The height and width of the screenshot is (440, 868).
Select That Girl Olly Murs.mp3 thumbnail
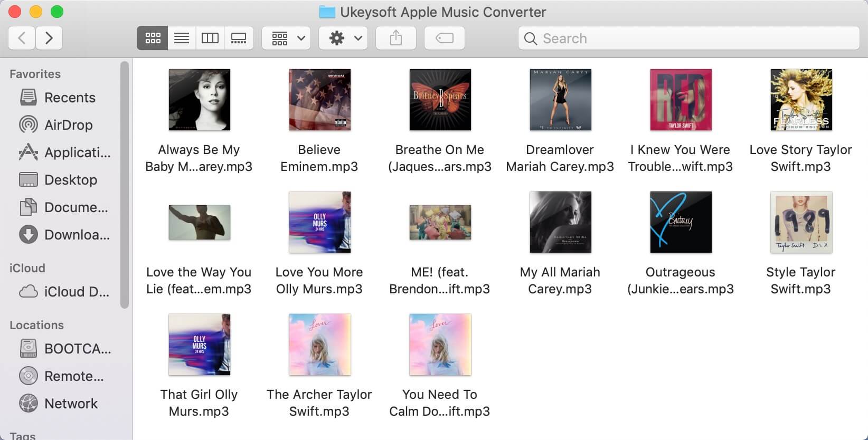(x=200, y=345)
